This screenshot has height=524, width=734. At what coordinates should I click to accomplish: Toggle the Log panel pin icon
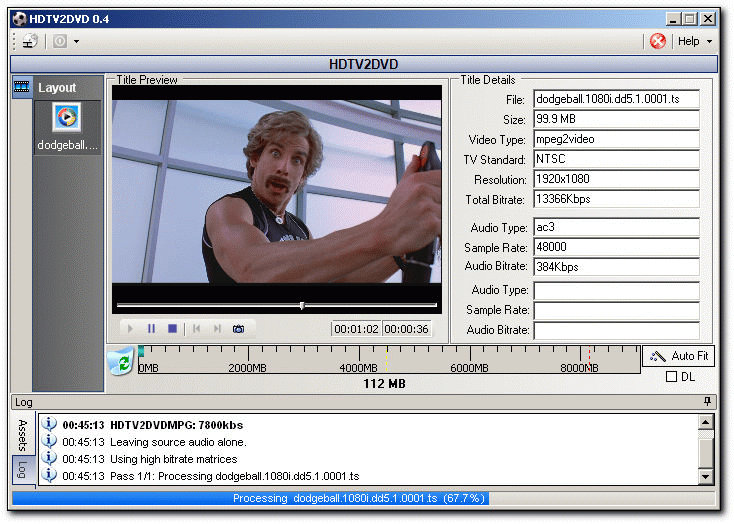(707, 401)
